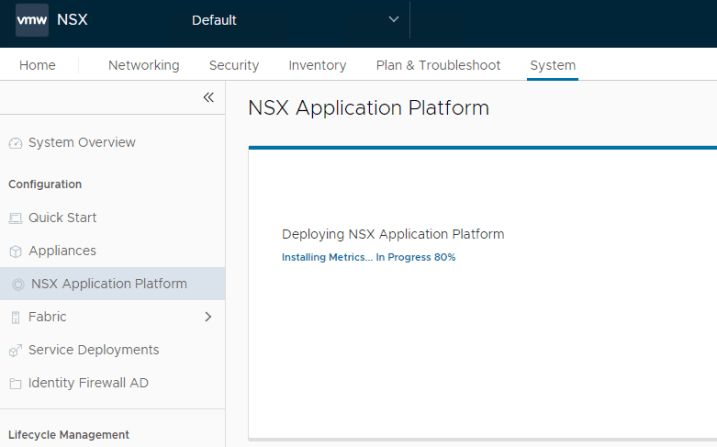Open Quick Start page
717x447 pixels.
click(x=63, y=218)
